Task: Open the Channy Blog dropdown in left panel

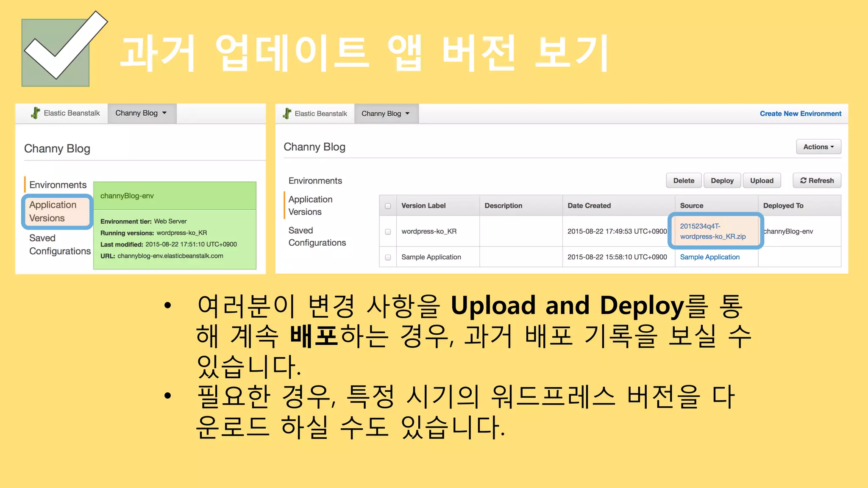Action: (x=141, y=113)
